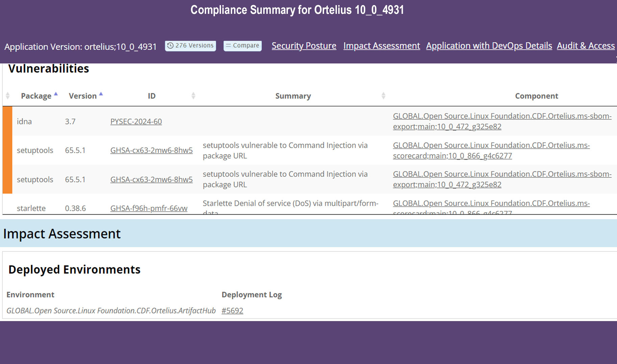Click orange severity bar on idna row
This screenshot has height=364, width=617.
7,121
